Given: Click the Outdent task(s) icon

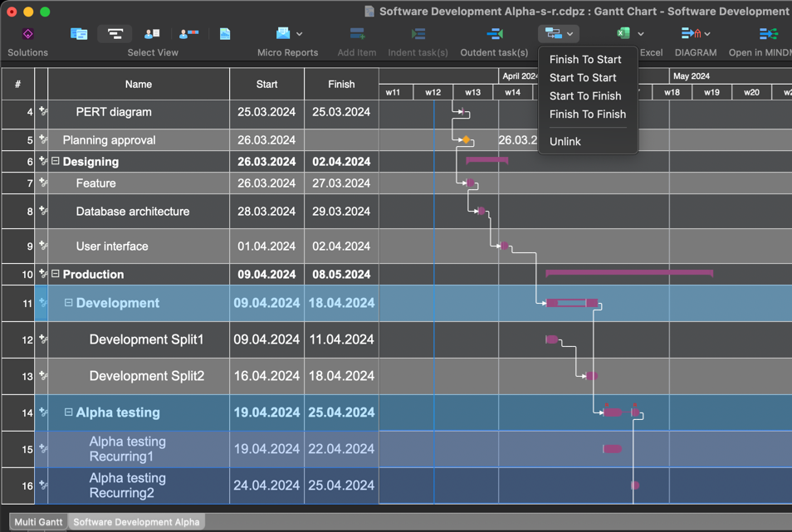Looking at the screenshot, I should 495,34.
